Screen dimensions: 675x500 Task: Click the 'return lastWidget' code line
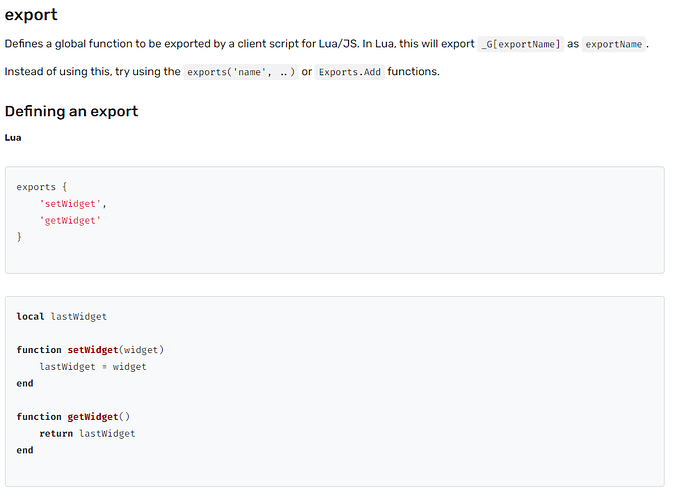coord(87,433)
